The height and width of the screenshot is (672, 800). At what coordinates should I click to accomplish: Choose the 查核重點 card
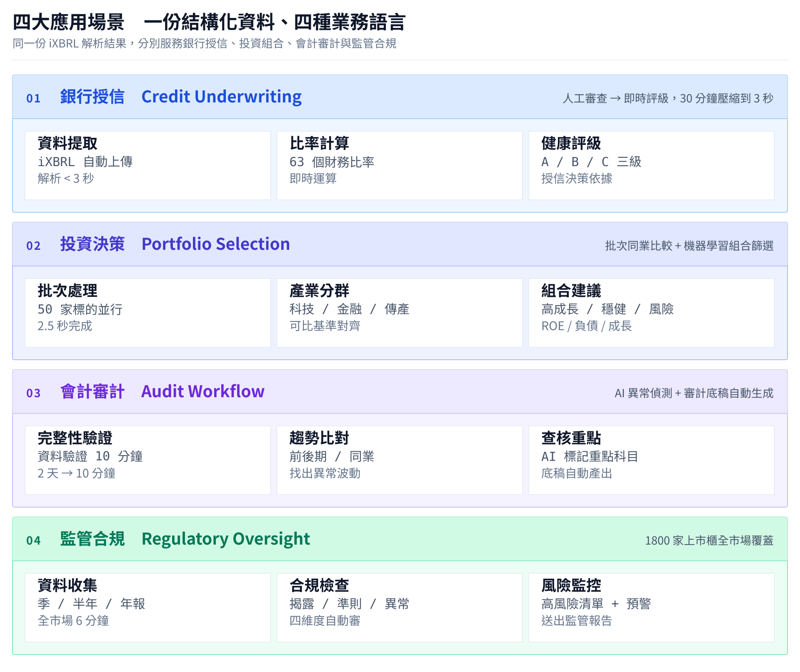pyautogui.click(x=652, y=460)
